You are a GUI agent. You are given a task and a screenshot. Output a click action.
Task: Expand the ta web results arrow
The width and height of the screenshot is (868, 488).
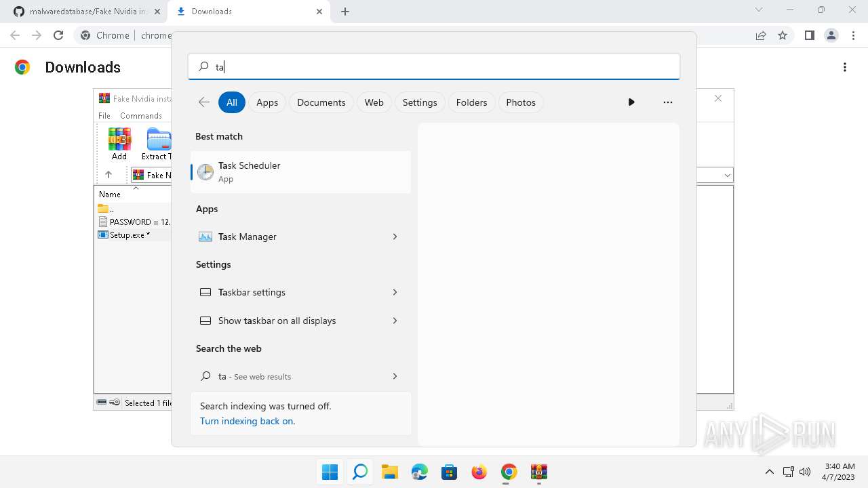(x=395, y=376)
